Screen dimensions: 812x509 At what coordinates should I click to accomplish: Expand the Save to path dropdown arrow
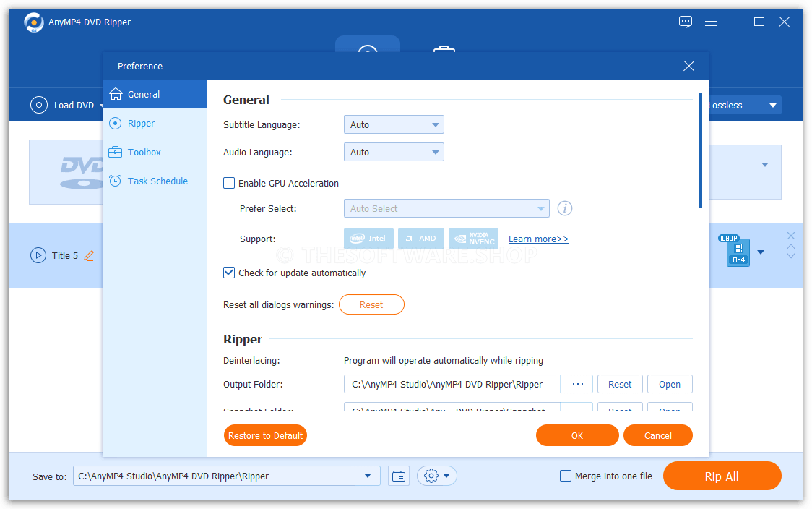pyautogui.click(x=368, y=476)
